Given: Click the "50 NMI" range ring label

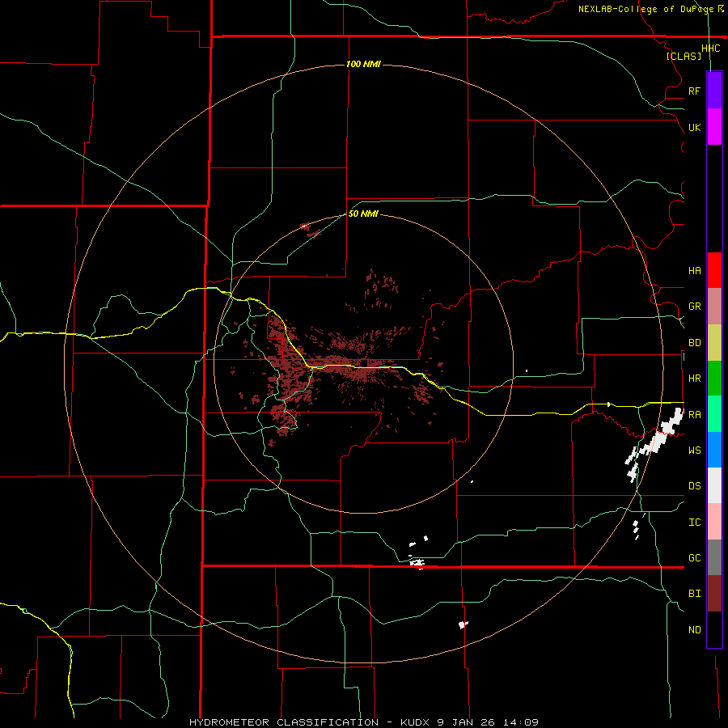Looking at the screenshot, I should [x=363, y=214].
